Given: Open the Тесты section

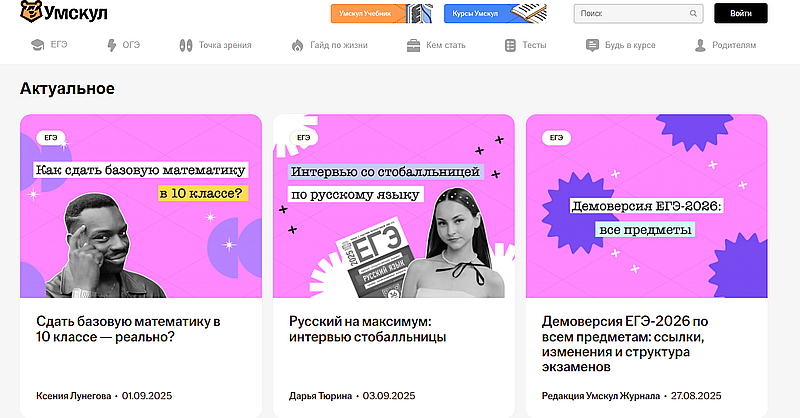Looking at the screenshot, I should point(534,45).
